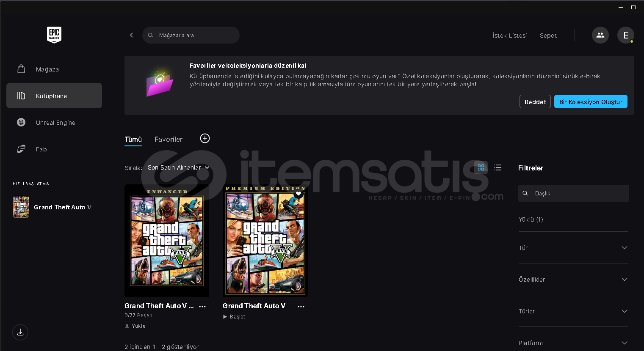Click the Unreal Engine logo icon

(x=21, y=122)
